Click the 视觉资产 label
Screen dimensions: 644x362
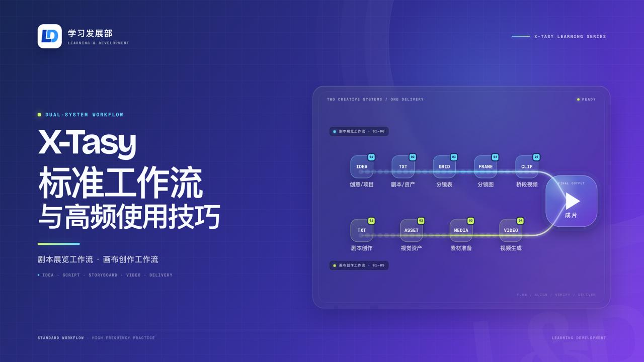pyautogui.click(x=412, y=248)
